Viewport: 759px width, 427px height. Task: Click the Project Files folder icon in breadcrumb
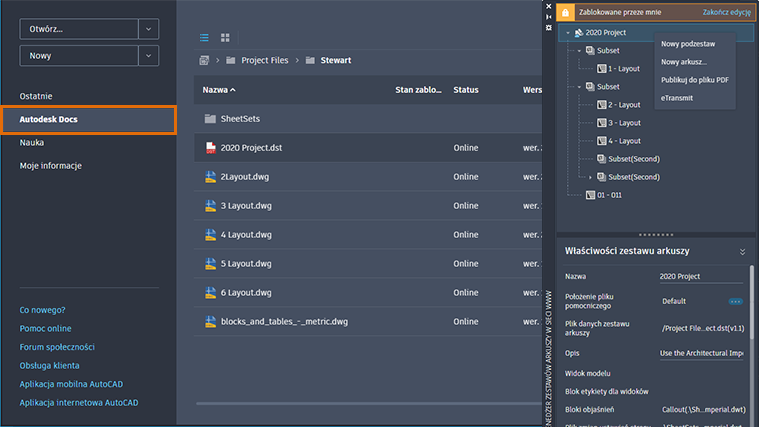point(231,60)
